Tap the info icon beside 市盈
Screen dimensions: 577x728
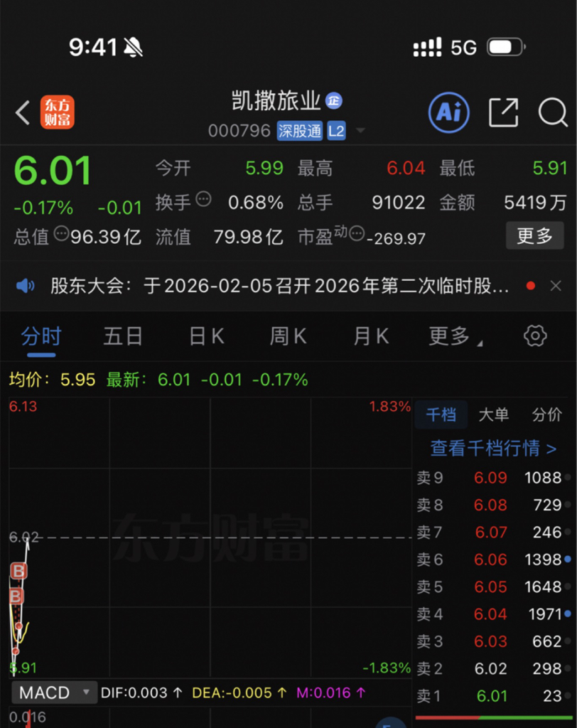357,233
